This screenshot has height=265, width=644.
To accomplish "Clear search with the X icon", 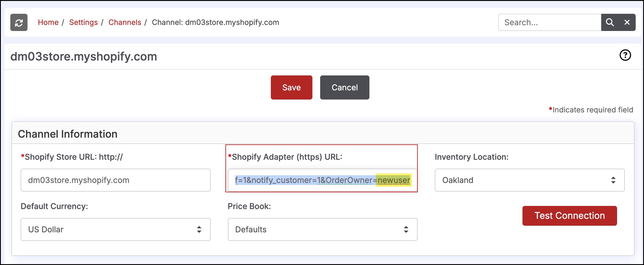I will [627, 22].
